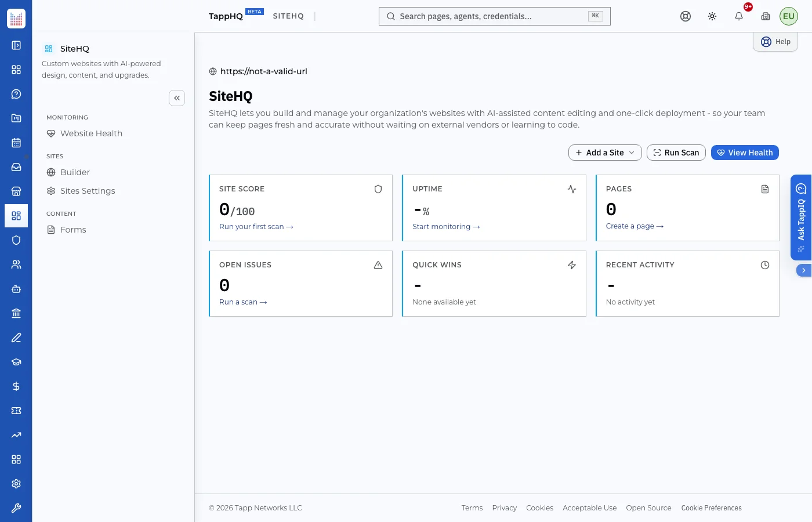This screenshot has width=812, height=522.
Task: Open Cookie Preferences in the footer
Action: (x=712, y=508)
